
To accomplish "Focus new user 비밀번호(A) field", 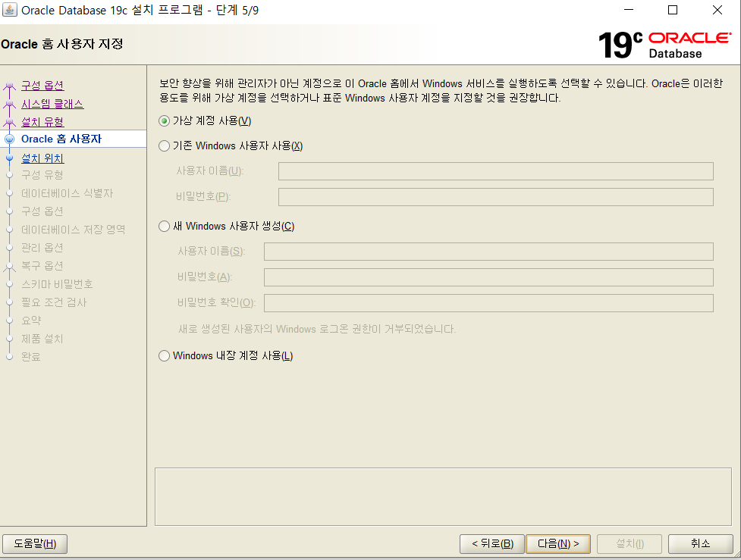I will 488,277.
